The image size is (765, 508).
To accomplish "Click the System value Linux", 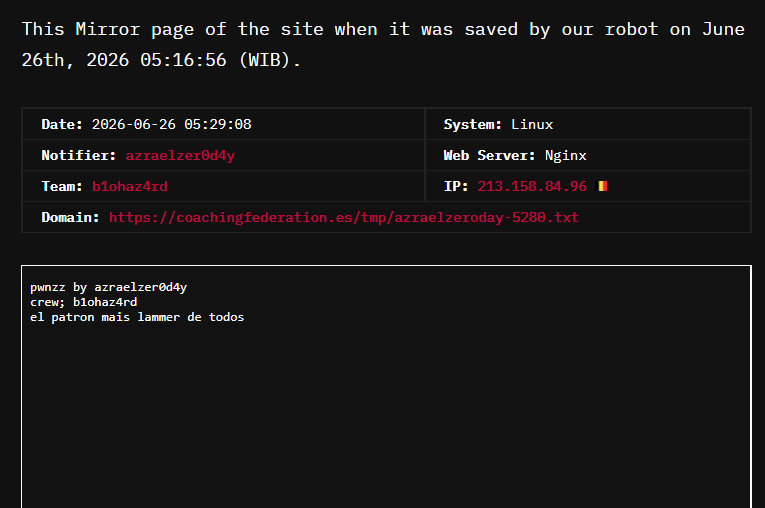I will coord(532,124).
